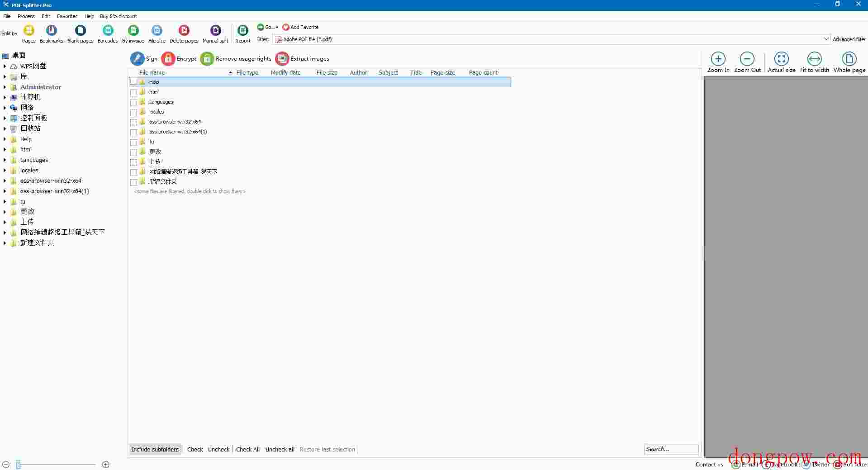The height and width of the screenshot is (470, 868).
Task: Expand the 库 tree node
Action: point(5,76)
